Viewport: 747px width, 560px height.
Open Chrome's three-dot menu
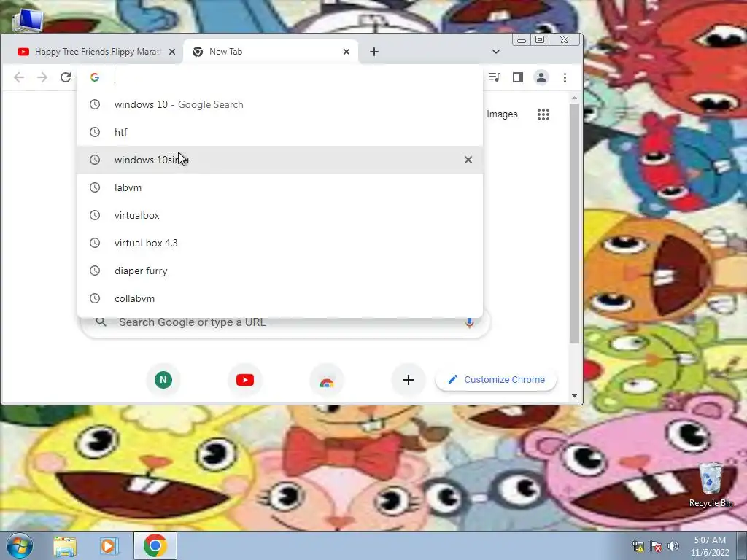point(565,77)
